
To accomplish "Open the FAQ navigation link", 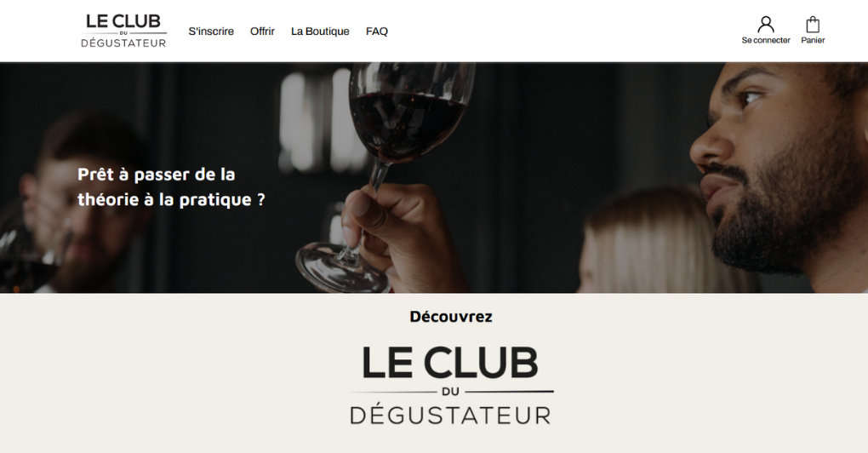I will click(x=377, y=32).
